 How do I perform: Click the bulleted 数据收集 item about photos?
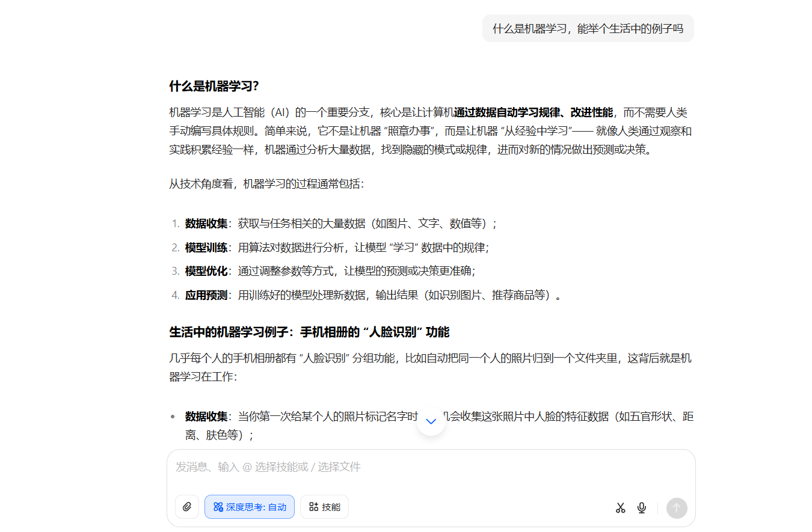pos(206,417)
